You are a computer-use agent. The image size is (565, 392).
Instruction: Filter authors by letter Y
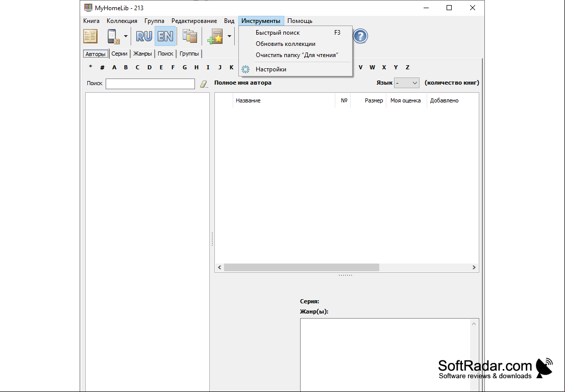tap(396, 67)
